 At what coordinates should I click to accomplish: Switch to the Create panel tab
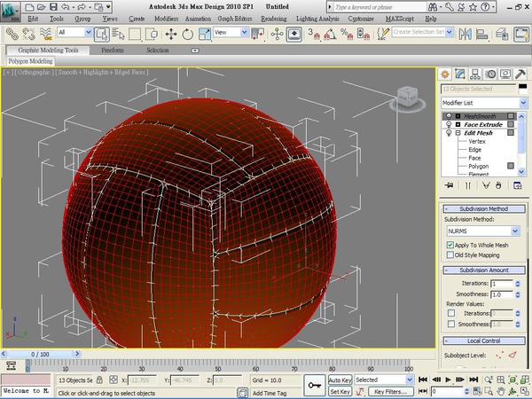click(x=445, y=74)
